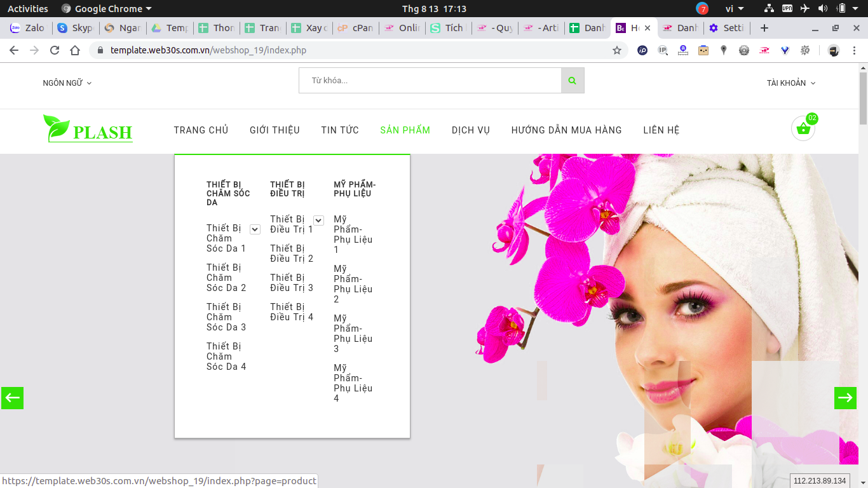The width and height of the screenshot is (868, 488).
Task: View site info via padlock icon
Action: click(x=100, y=50)
